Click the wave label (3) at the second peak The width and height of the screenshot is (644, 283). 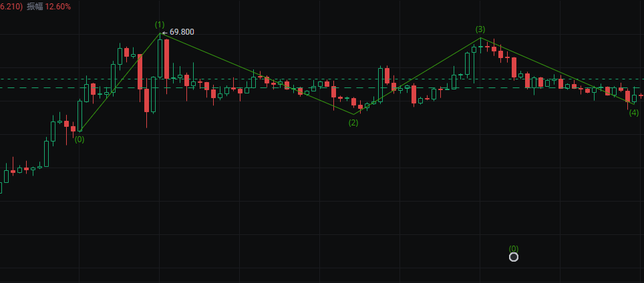tap(480, 29)
